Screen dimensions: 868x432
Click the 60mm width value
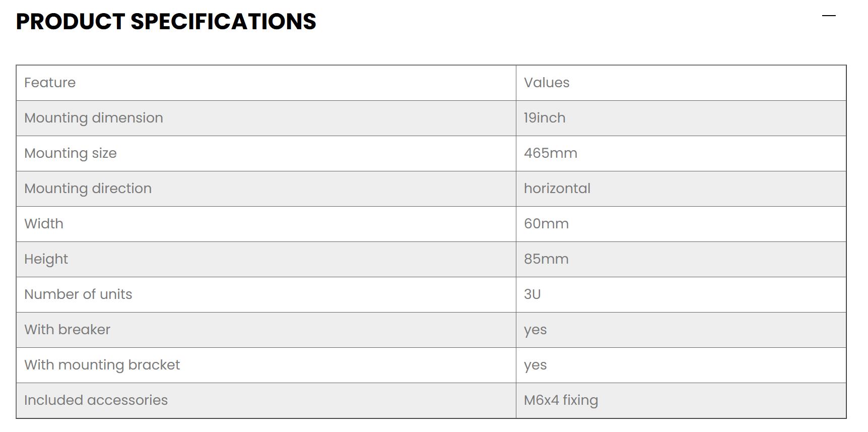(x=546, y=224)
